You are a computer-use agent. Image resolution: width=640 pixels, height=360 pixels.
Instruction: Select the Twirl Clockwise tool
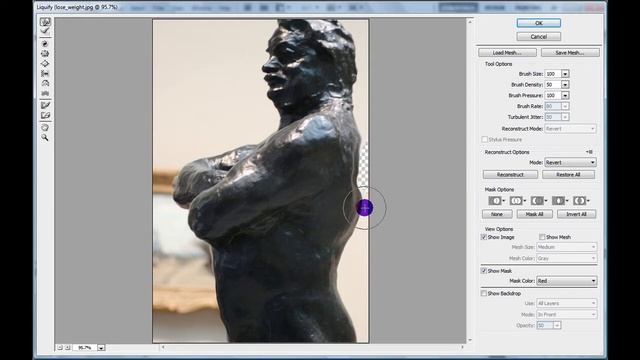(45, 44)
